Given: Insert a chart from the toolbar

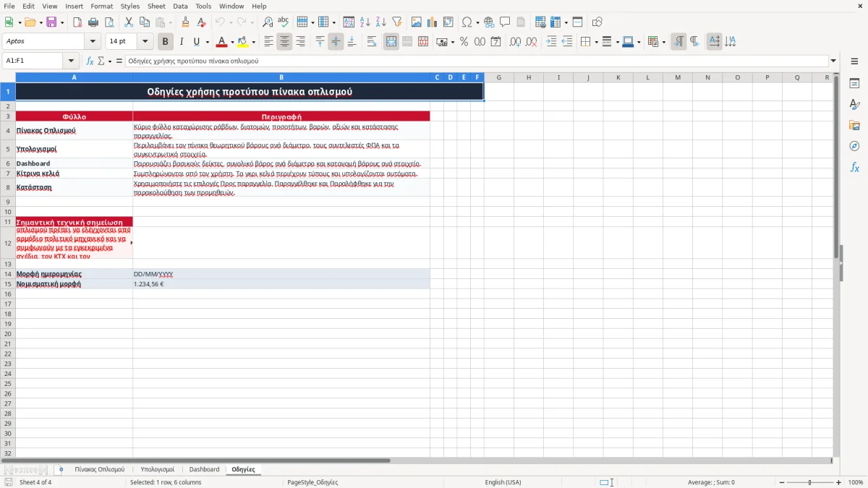Looking at the screenshot, I should tap(433, 22).
